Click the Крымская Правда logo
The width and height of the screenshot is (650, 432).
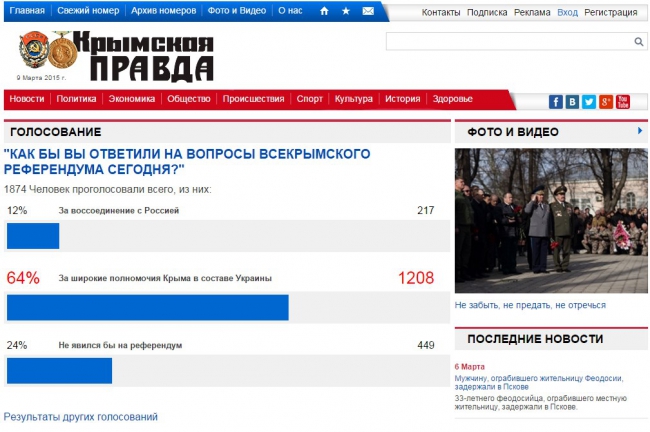tap(116, 56)
